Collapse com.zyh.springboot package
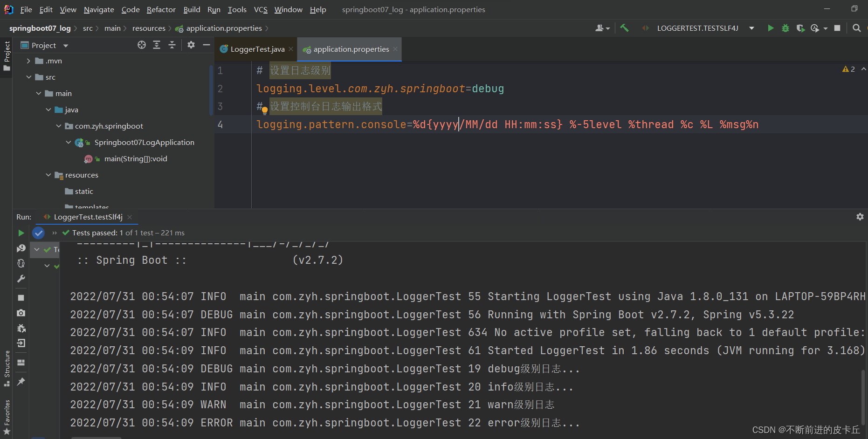 coord(58,126)
